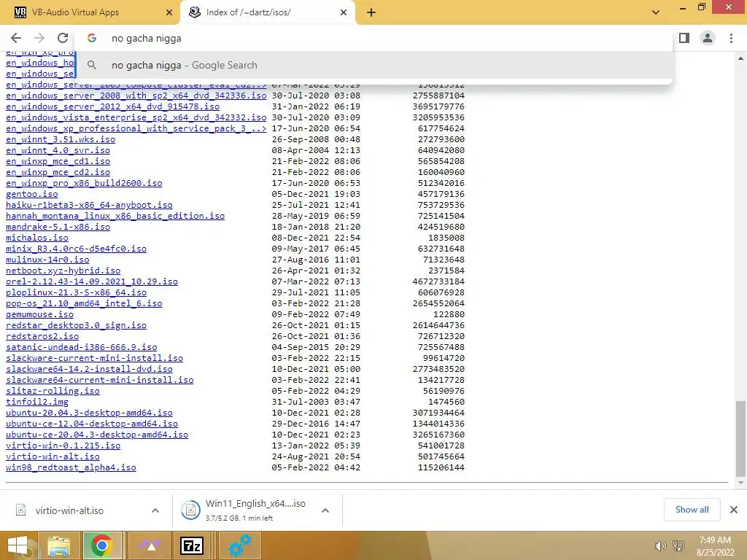Go back to the previous page
Image resolution: width=747 pixels, height=560 pixels.
pyautogui.click(x=16, y=38)
